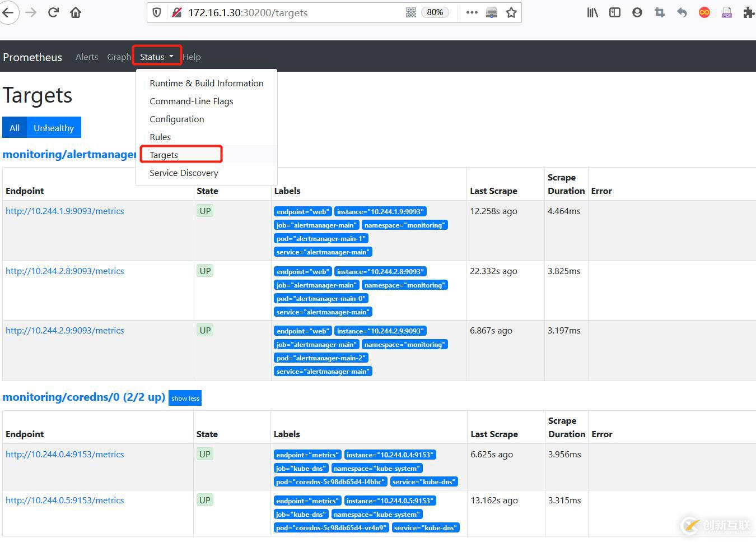This screenshot has width=756, height=542.
Task: Click the Targets page title
Action: point(38,96)
